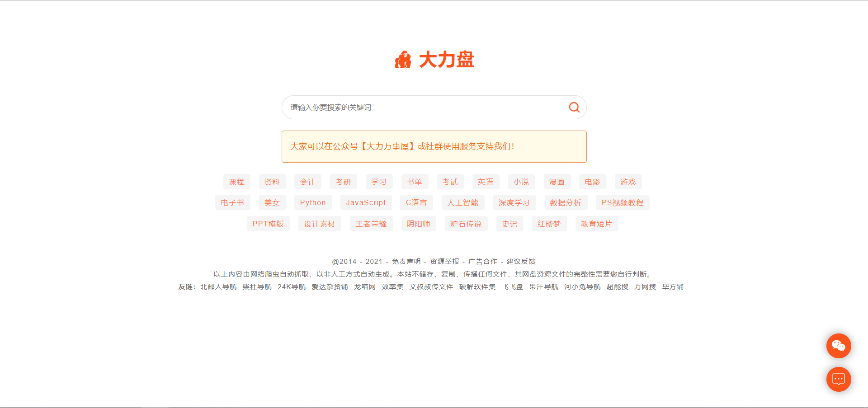Select the 电影 tag
The width and height of the screenshot is (868, 408).
(x=592, y=181)
